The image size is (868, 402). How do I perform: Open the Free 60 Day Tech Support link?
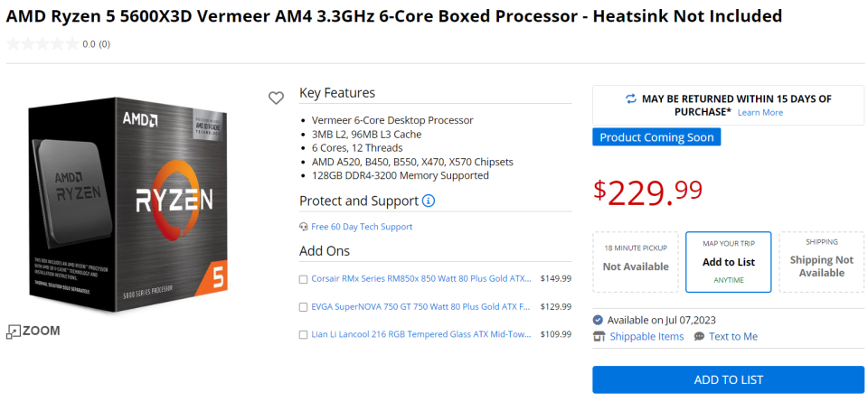(362, 227)
